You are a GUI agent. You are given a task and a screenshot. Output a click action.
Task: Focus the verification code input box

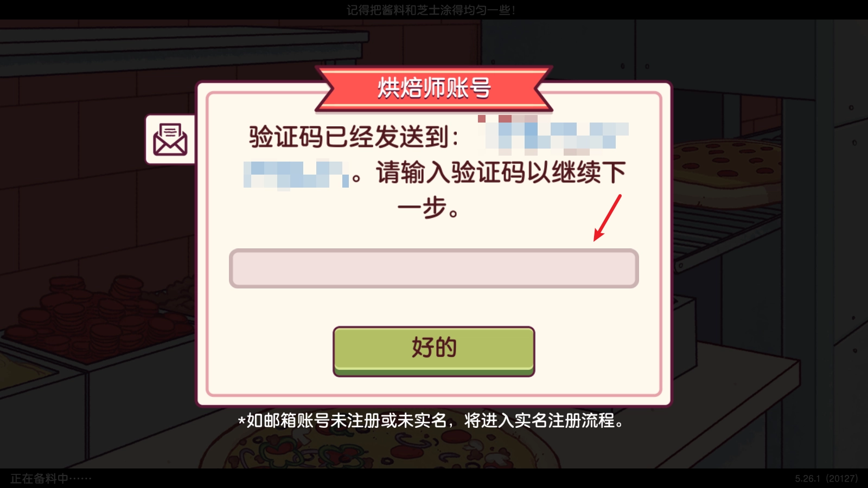pos(433,268)
